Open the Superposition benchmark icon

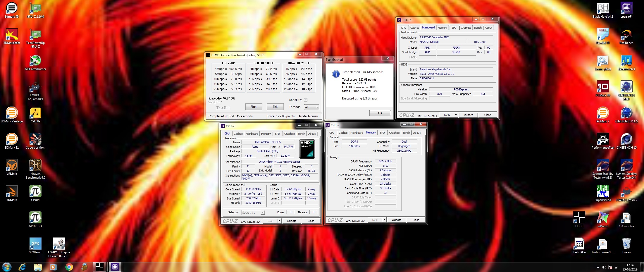tap(35, 141)
